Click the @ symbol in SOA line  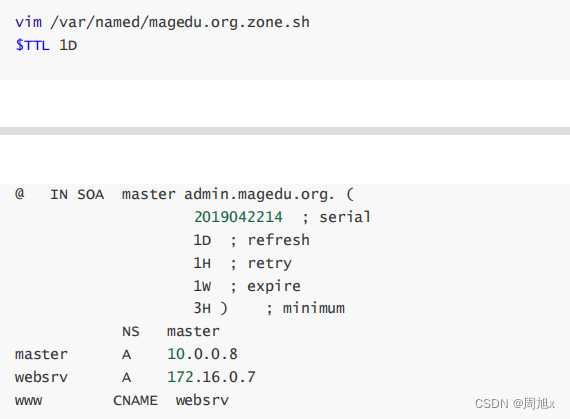(x=20, y=194)
